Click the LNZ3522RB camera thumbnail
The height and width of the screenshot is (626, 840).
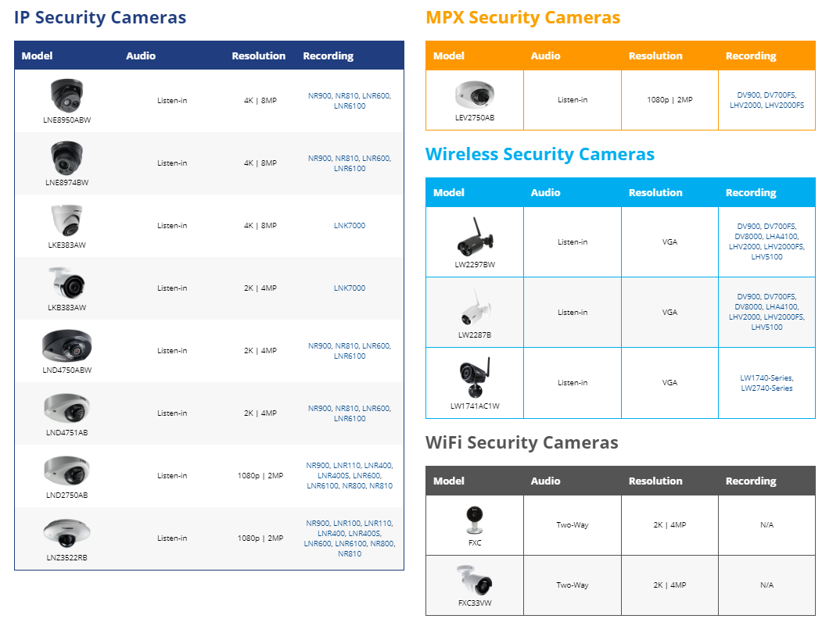[x=67, y=533]
